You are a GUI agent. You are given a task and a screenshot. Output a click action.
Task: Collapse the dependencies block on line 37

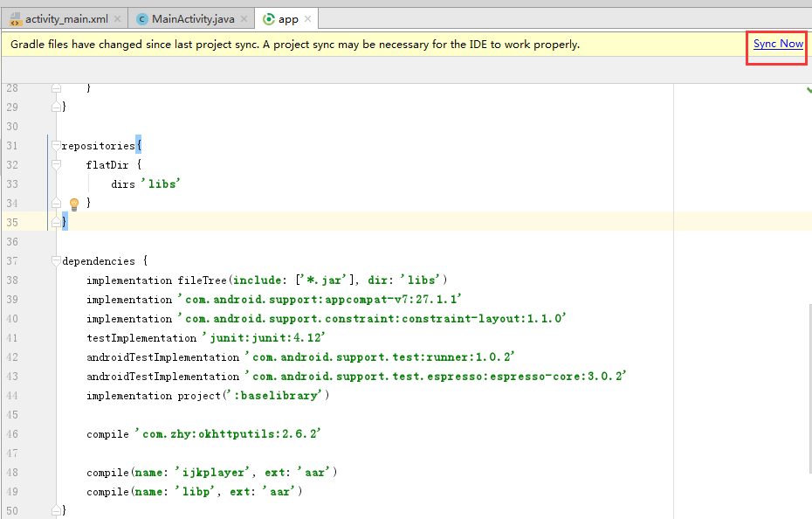point(56,260)
